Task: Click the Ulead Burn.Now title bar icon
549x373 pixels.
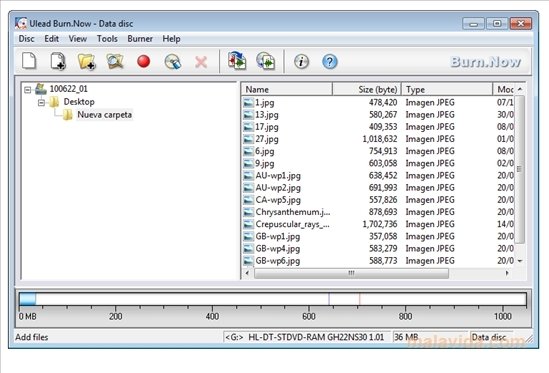Action: tap(21, 23)
